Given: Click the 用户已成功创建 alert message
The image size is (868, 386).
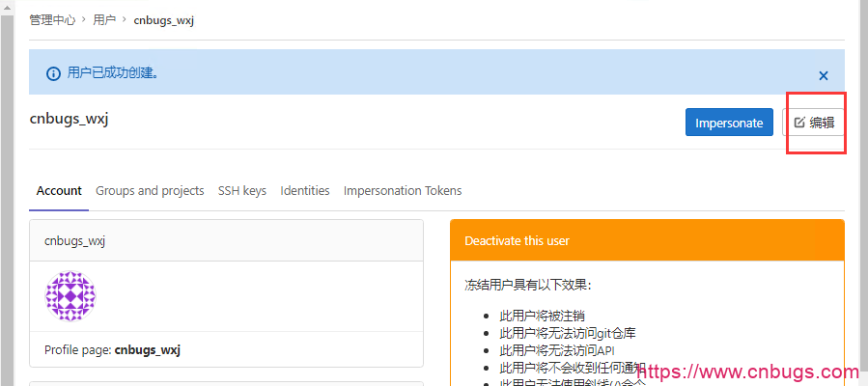Looking at the screenshot, I should [x=113, y=72].
